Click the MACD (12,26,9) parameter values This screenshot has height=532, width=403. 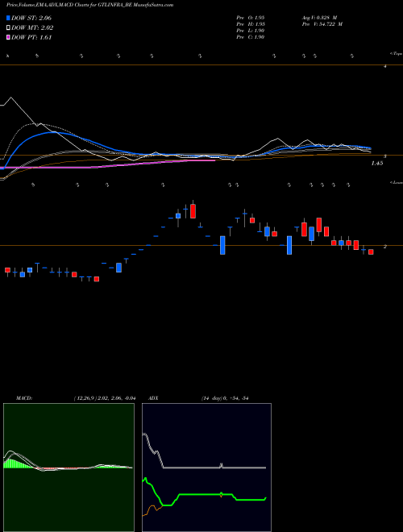pos(105,398)
